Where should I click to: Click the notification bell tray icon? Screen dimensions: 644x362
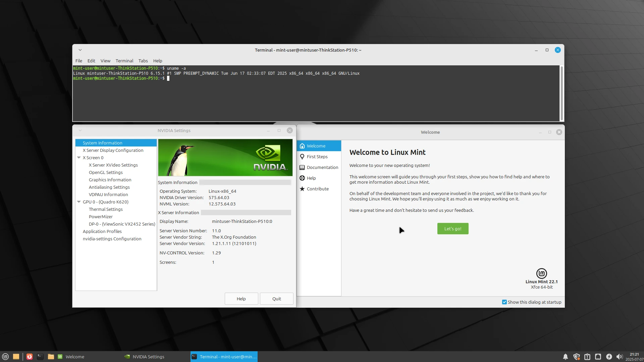[x=566, y=357]
